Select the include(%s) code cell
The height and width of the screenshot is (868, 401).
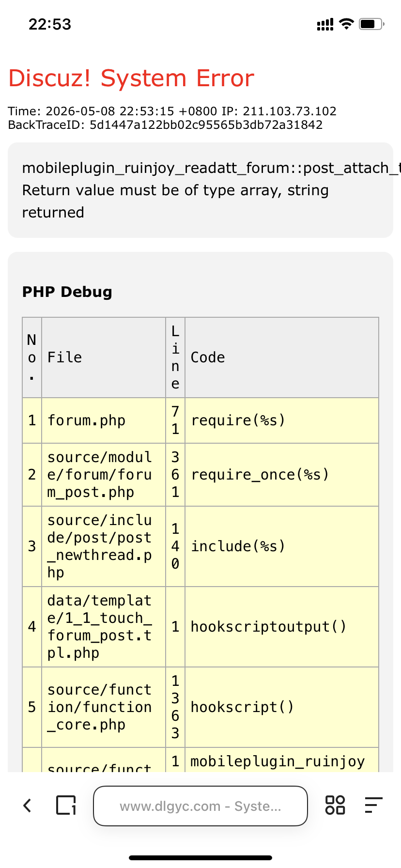tap(282, 546)
